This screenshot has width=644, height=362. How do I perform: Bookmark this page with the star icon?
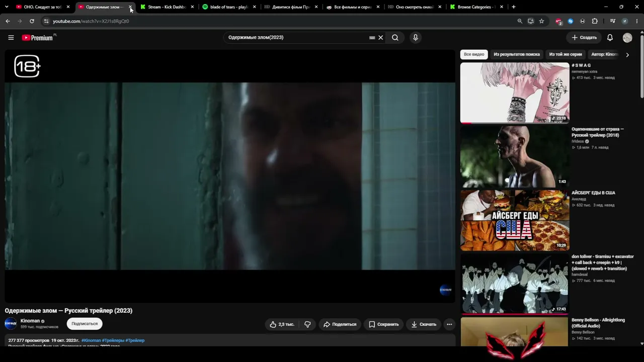pyautogui.click(x=541, y=21)
